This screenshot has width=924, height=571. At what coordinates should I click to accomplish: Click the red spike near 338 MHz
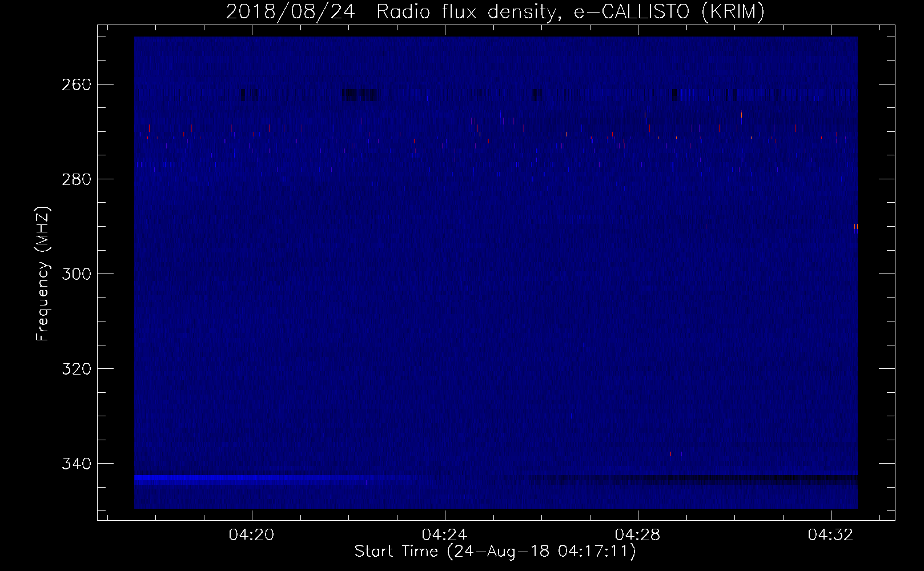click(670, 454)
